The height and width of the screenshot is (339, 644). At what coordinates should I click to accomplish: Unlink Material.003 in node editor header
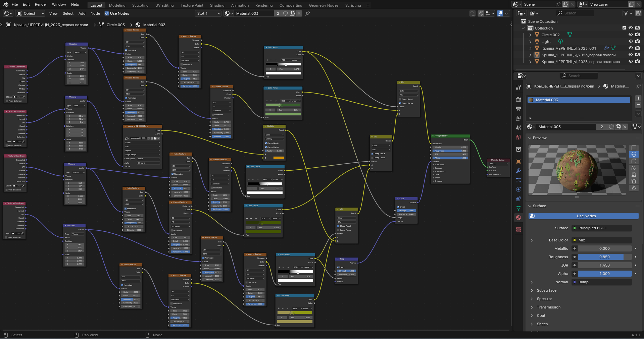(299, 13)
